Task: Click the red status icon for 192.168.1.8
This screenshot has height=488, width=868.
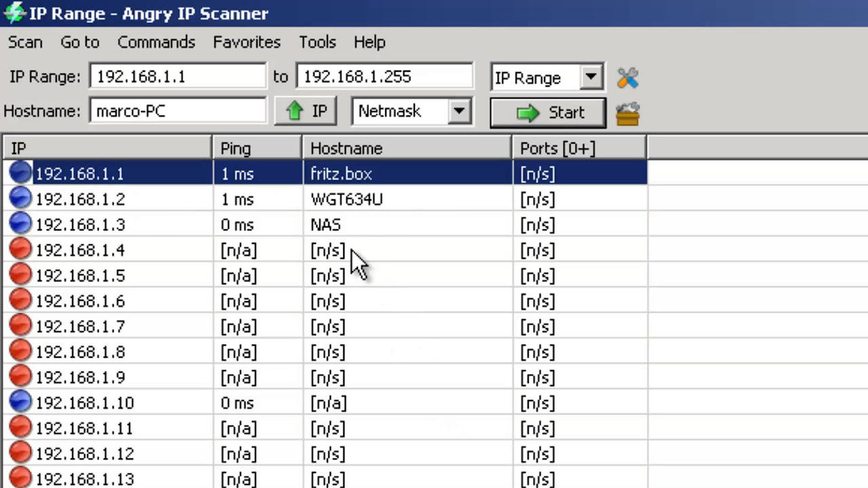Action: coord(20,351)
